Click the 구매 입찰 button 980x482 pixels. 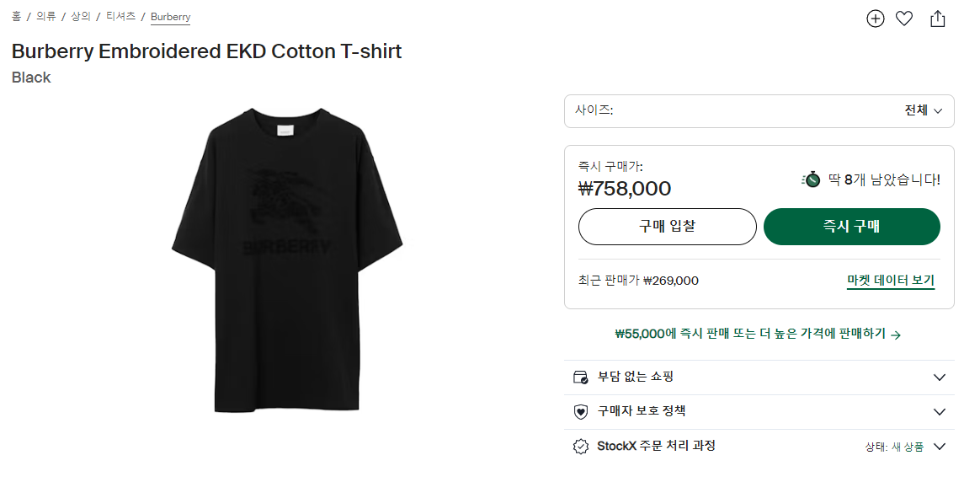[x=667, y=227]
